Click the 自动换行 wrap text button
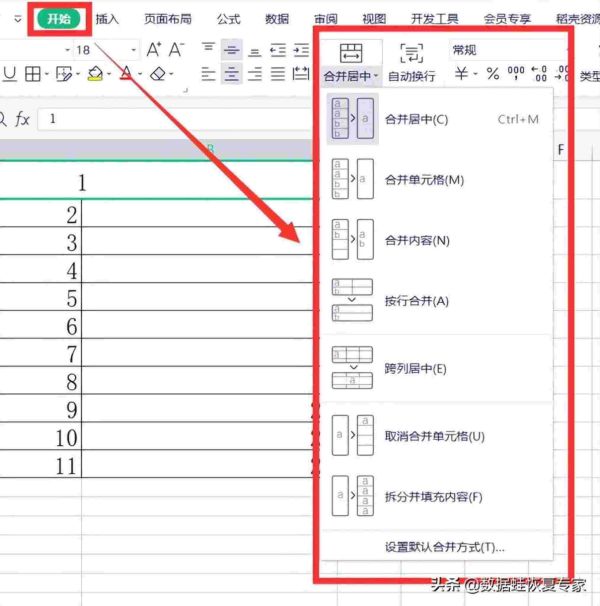600x606 pixels. pyautogui.click(x=411, y=63)
